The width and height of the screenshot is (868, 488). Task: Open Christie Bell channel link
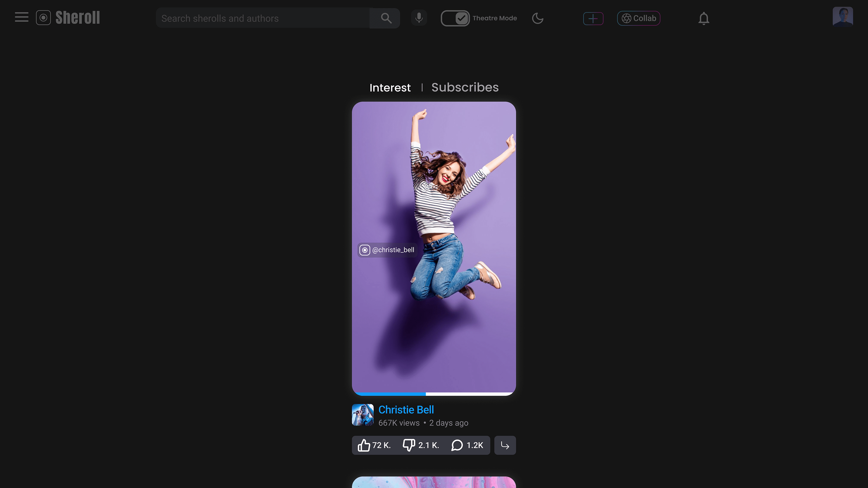coord(406,410)
